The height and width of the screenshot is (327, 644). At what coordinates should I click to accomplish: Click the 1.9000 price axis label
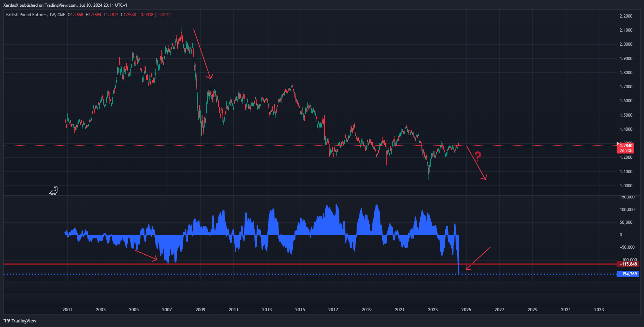[x=626, y=59]
